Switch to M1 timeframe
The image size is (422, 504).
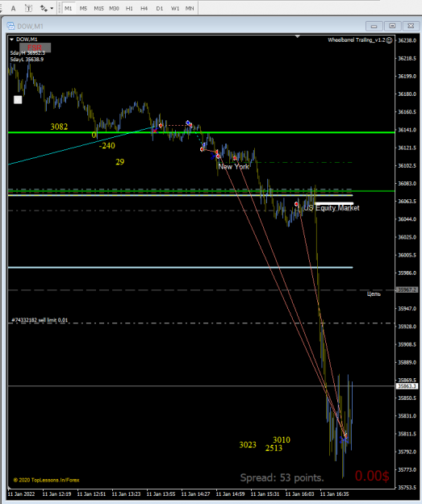point(69,8)
